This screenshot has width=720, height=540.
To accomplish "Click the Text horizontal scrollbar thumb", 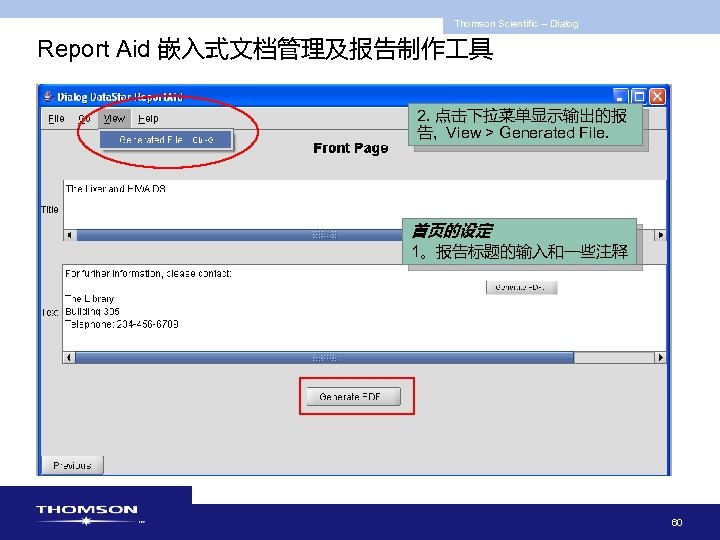I will [x=325, y=357].
